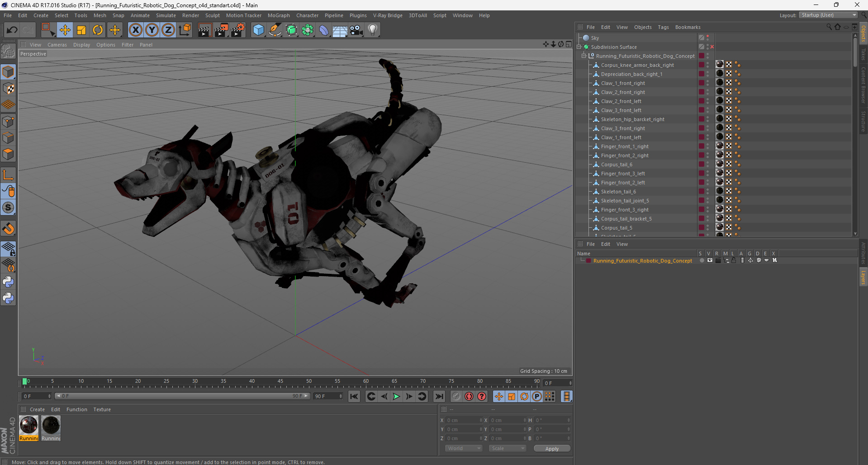Open Object Manager Tags menu
868x465 pixels.
point(663,27)
